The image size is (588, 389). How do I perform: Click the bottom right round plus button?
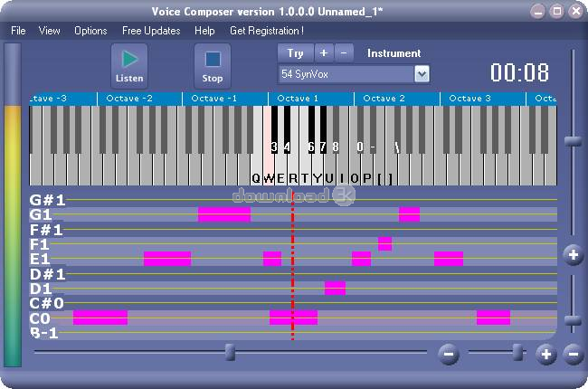[x=546, y=354]
